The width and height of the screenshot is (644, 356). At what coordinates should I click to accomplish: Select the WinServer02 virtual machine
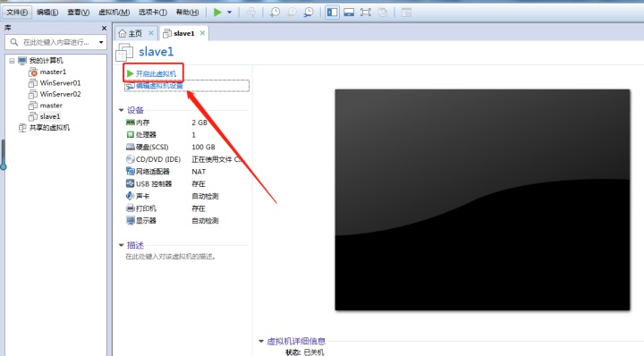coord(60,94)
